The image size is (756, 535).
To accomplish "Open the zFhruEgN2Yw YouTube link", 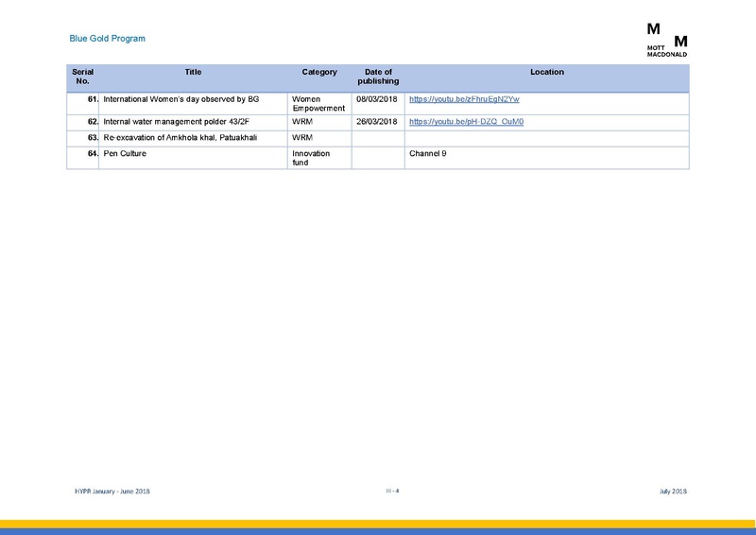I will pyautogui.click(x=464, y=99).
